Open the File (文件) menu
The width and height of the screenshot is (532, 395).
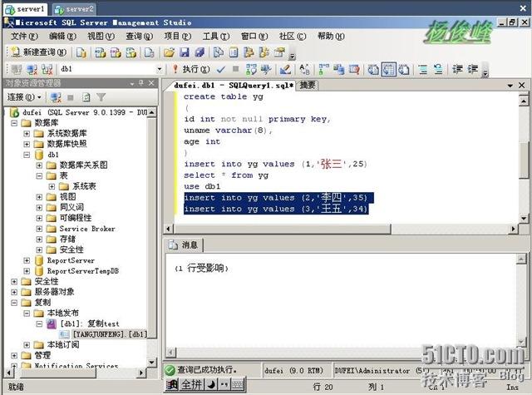(x=24, y=36)
